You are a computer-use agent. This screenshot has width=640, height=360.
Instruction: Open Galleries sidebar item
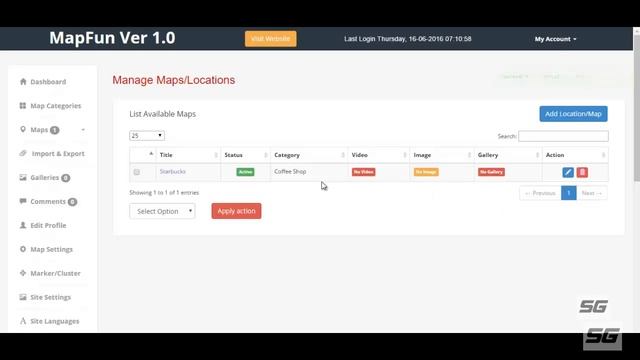(x=44, y=178)
